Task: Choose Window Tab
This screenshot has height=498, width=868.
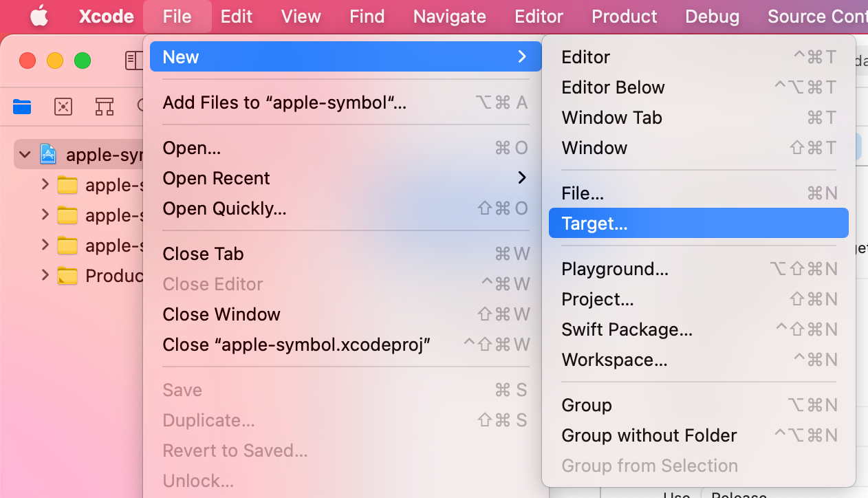Action: [x=699, y=118]
